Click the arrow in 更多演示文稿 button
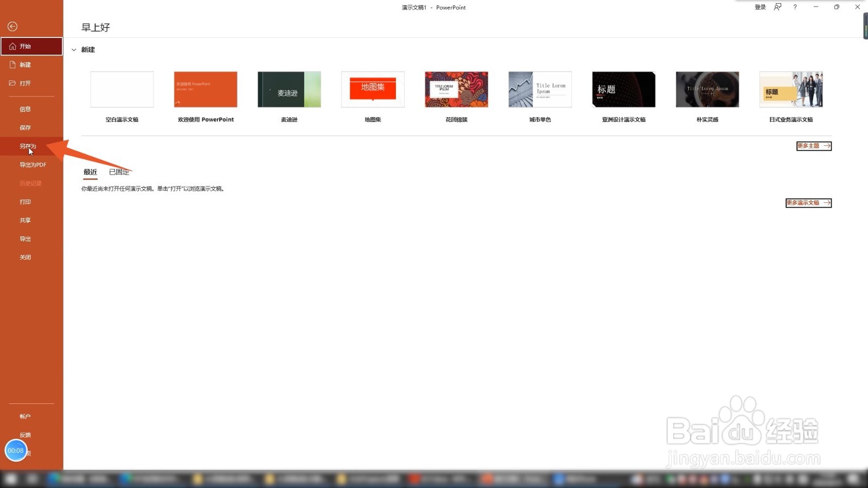 pos(826,203)
